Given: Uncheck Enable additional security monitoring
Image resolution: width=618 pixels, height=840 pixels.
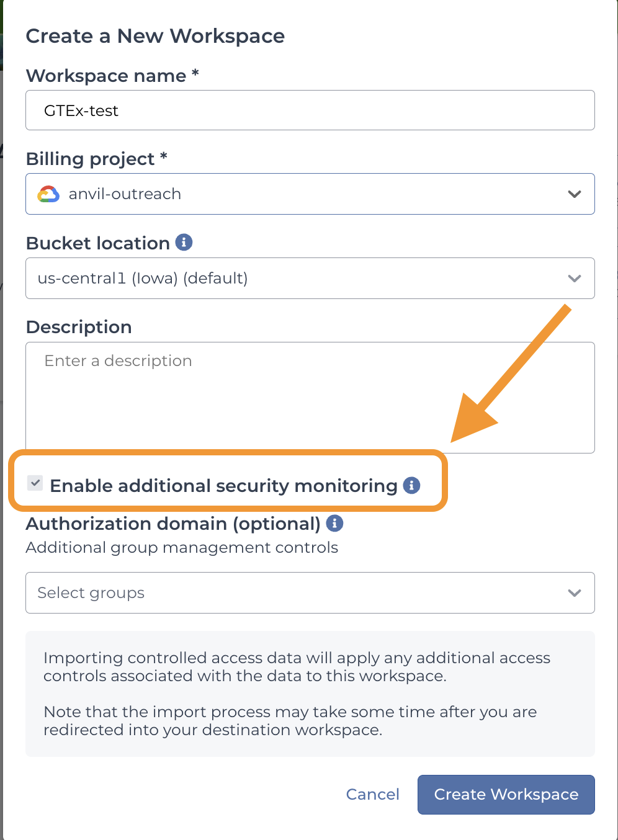Looking at the screenshot, I should (35, 483).
